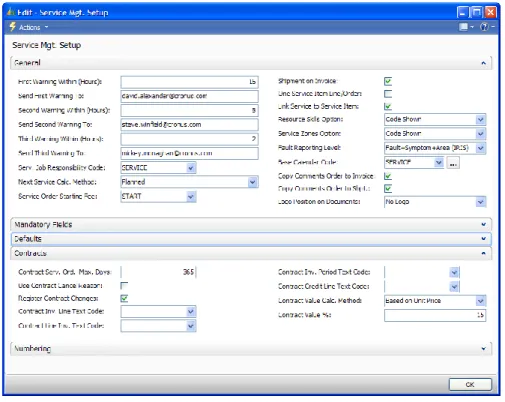Click Contract Serv. Ord. Max. Days field
The height and width of the screenshot is (402, 505).
click(158, 272)
